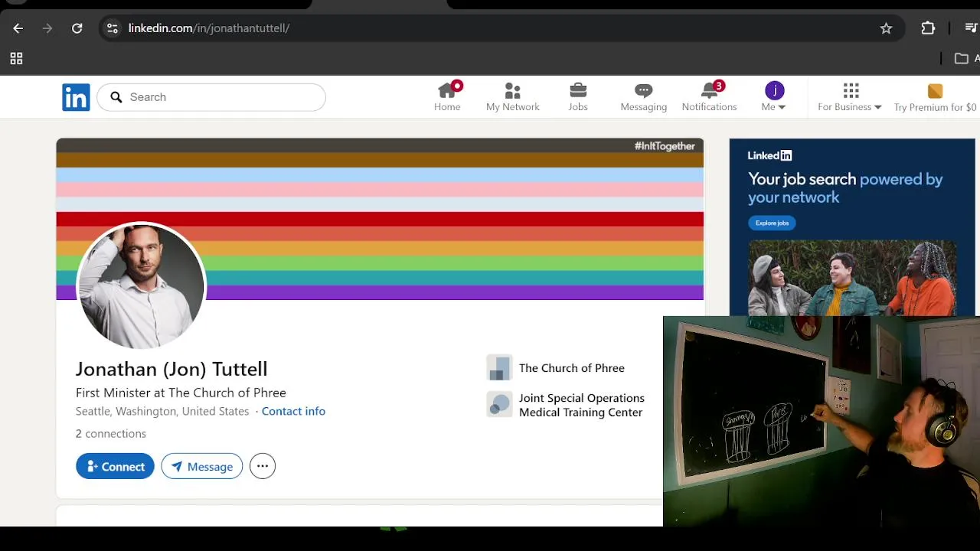This screenshot has width=980, height=551.
Task: Open Contact info link
Action: click(x=293, y=412)
